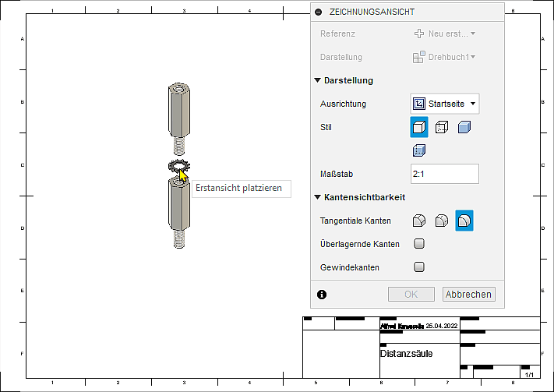Click the info icon in dialog footer
Viewport: 554px width, 392px height.
(x=322, y=295)
